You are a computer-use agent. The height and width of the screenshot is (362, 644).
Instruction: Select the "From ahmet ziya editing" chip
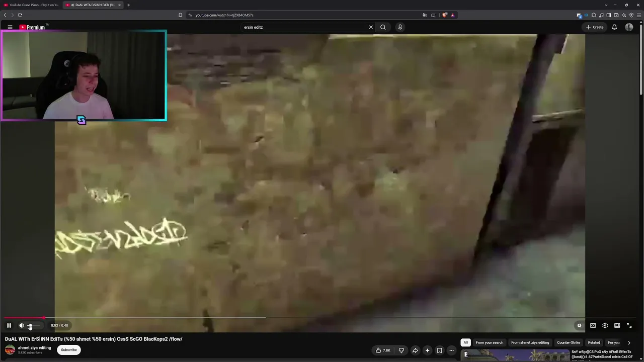click(530, 343)
